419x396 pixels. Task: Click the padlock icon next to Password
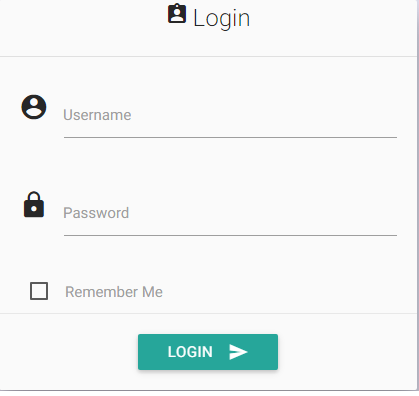tap(34, 205)
